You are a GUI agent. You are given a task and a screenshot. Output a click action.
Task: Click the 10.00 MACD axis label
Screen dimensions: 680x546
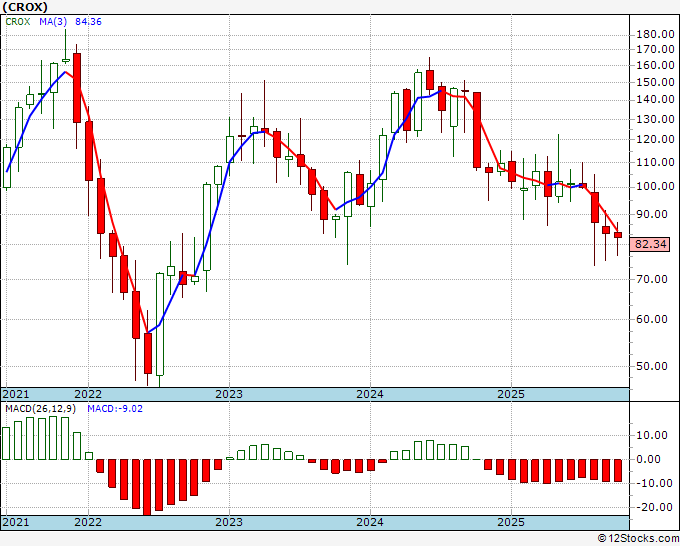click(x=654, y=435)
